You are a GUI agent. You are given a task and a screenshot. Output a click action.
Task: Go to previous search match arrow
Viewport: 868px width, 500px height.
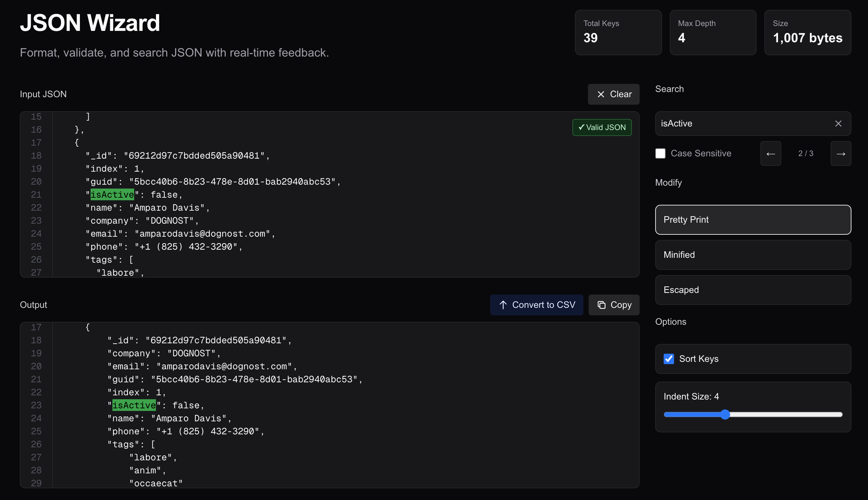771,153
